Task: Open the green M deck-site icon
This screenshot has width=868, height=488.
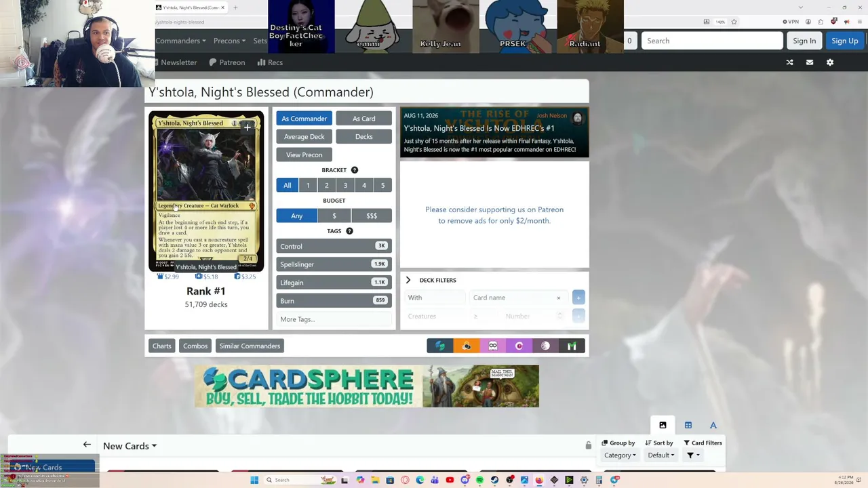Action: pyautogui.click(x=572, y=346)
